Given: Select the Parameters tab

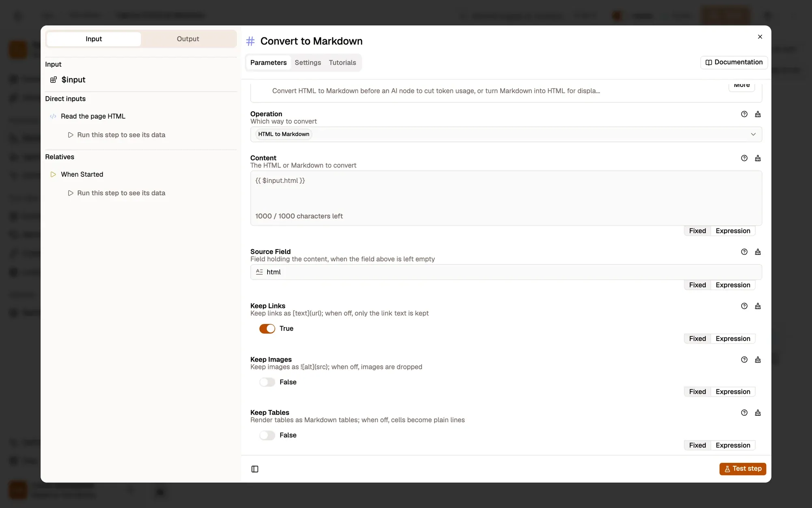Looking at the screenshot, I should 268,63.
